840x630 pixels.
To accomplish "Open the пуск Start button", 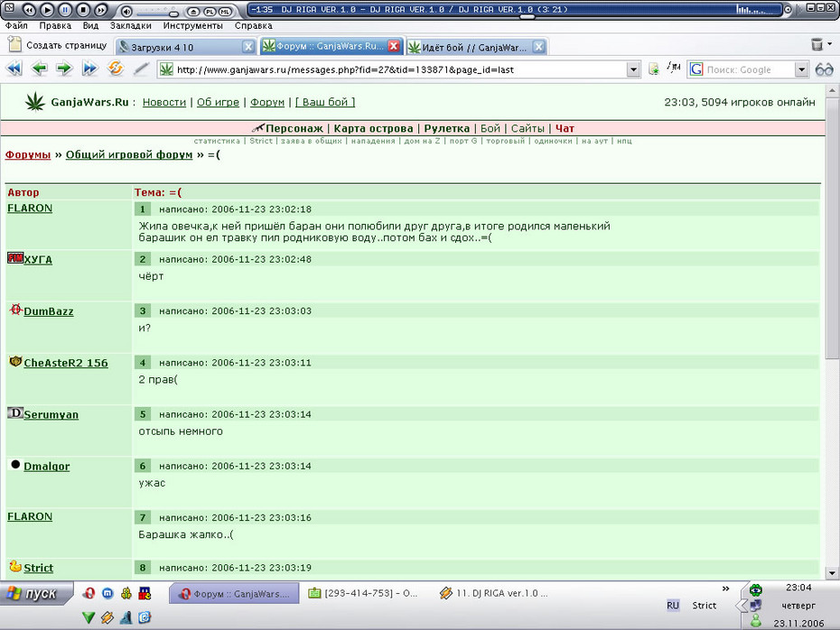I will click(35, 594).
